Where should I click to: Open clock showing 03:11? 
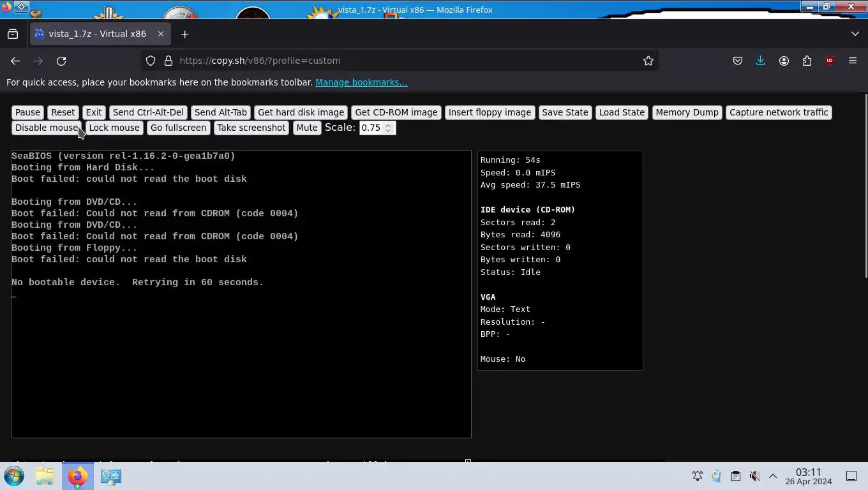808,476
